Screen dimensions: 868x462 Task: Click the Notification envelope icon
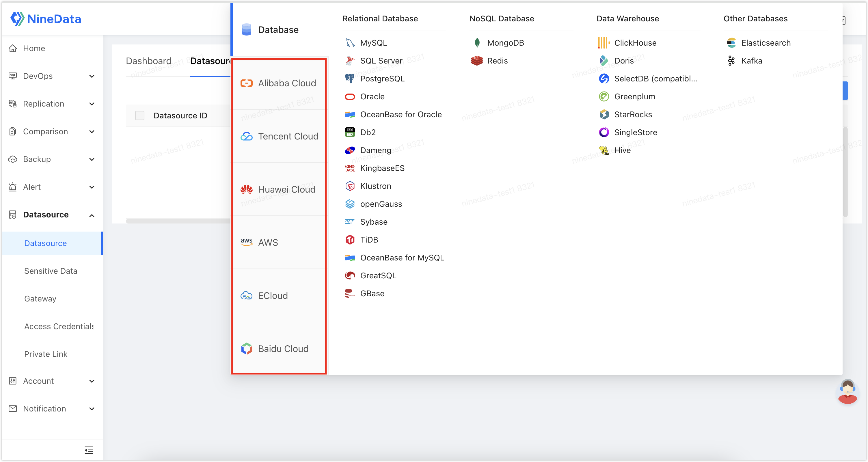(13, 408)
